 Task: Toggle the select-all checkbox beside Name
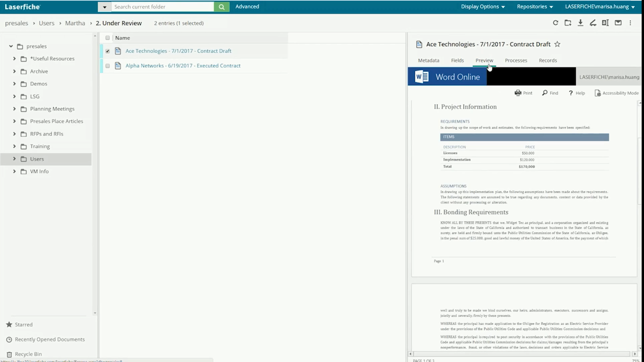(107, 38)
